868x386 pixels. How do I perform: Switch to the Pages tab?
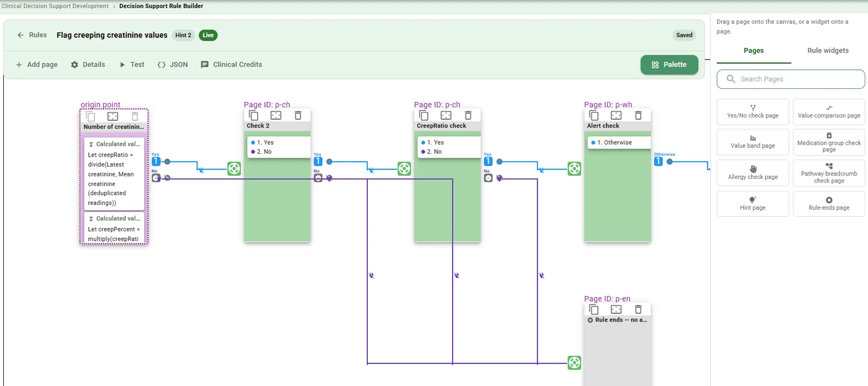[x=754, y=50]
